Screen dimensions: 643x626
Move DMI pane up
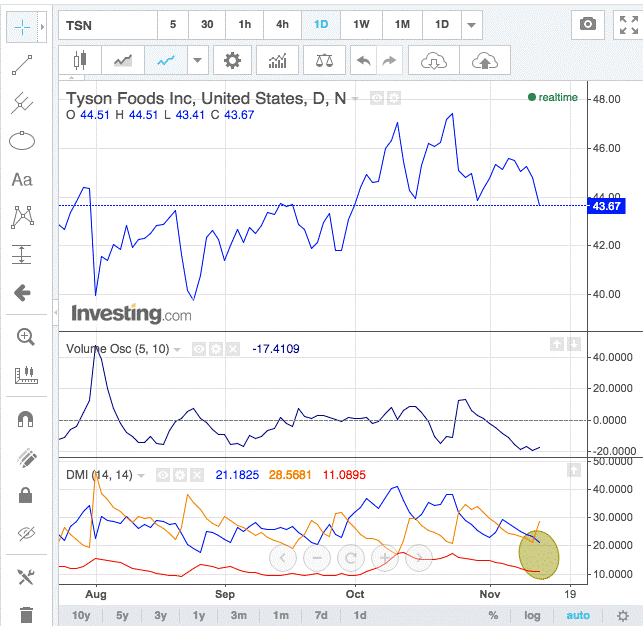(x=574, y=470)
